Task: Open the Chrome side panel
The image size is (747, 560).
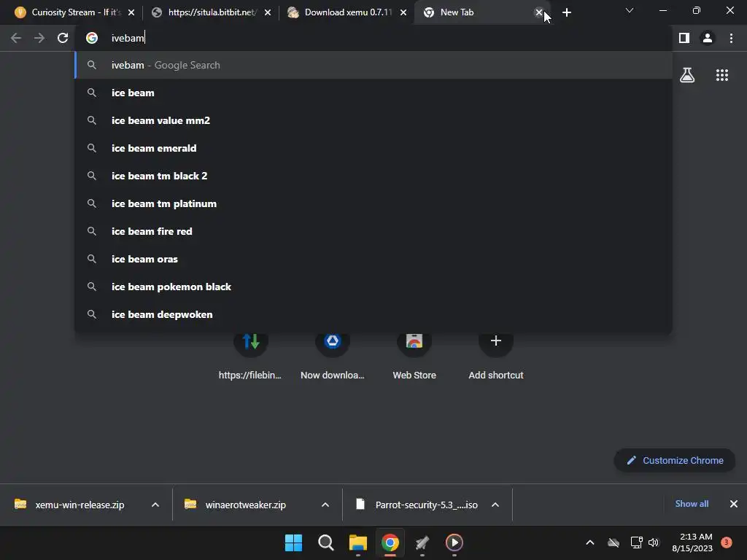Action: pos(684,38)
